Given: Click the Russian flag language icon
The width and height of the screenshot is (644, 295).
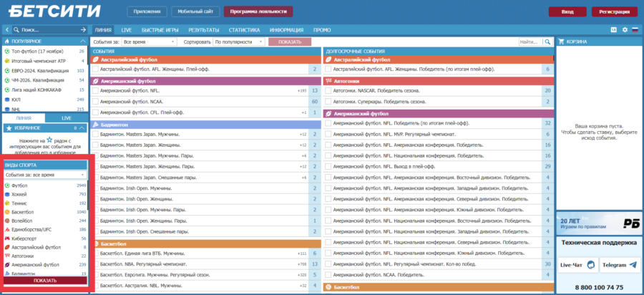Looking at the screenshot, I should tap(635, 30).
